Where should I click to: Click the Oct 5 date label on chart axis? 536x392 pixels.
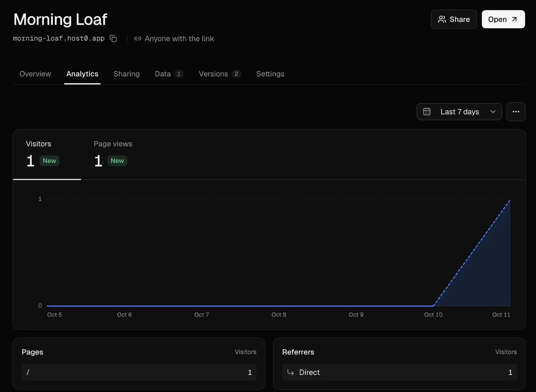pos(55,315)
